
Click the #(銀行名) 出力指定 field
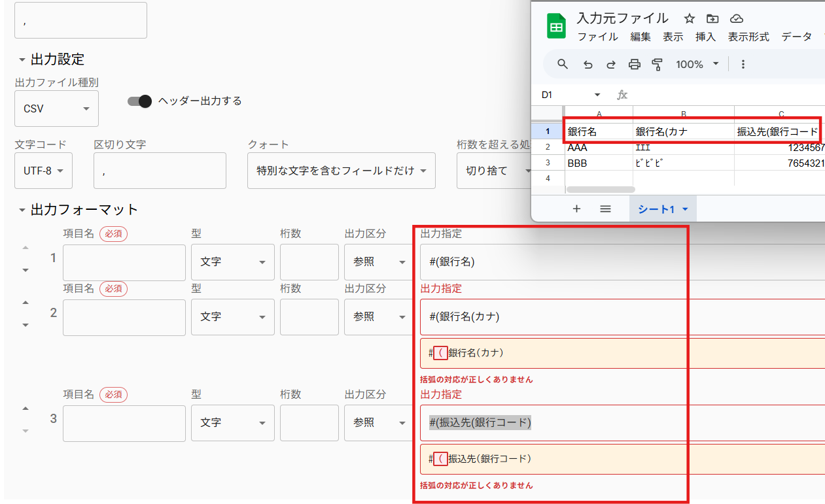pyautogui.click(x=622, y=262)
